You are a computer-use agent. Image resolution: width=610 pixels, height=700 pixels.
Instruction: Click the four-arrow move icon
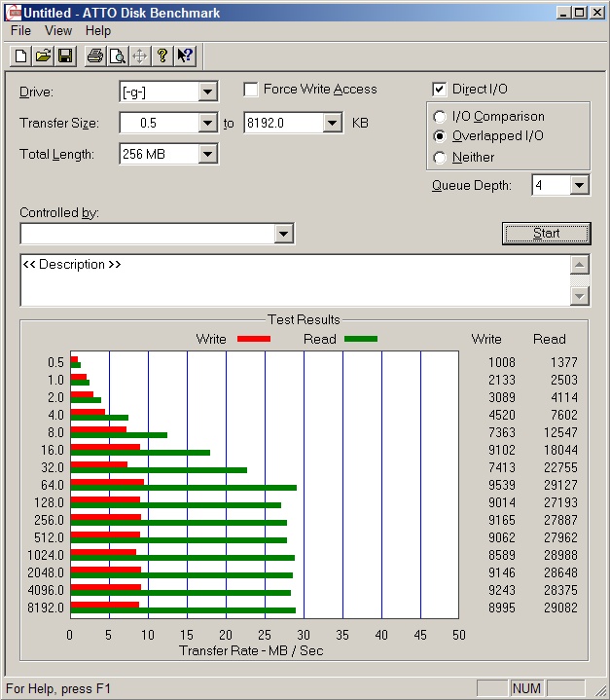tap(139, 55)
